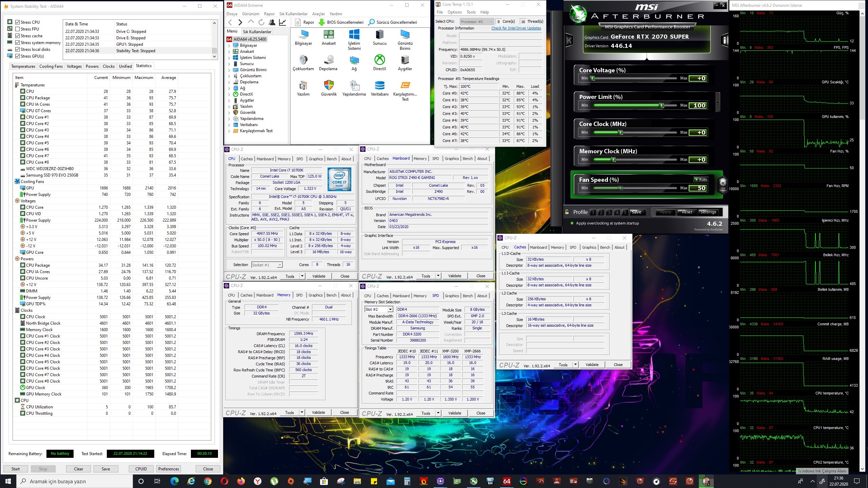Toggle Stress CPU checkbox
The width and height of the screenshot is (868, 488).
click(17, 22)
